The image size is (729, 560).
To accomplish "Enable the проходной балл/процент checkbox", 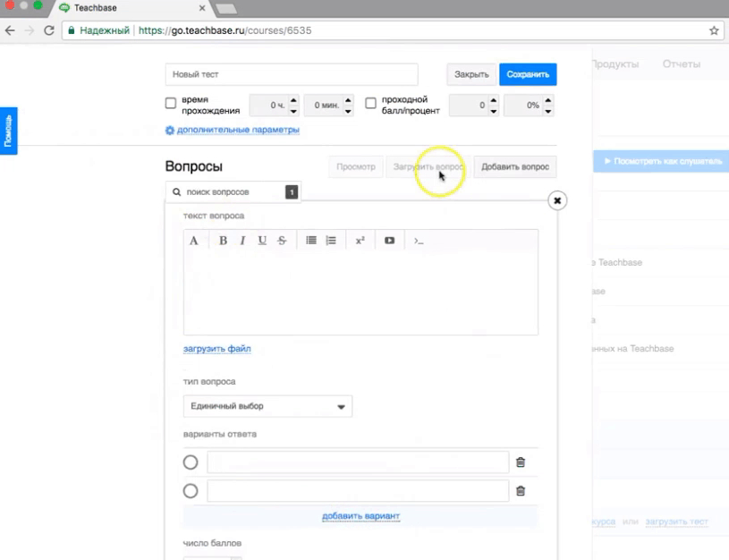I will 371,104.
